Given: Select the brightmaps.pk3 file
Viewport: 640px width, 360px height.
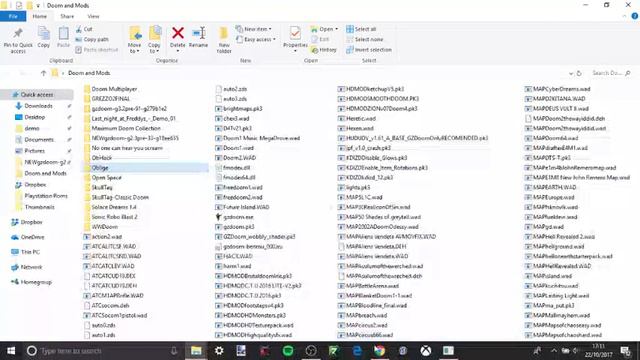Looking at the screenshot, I should [x=239, y=109].
